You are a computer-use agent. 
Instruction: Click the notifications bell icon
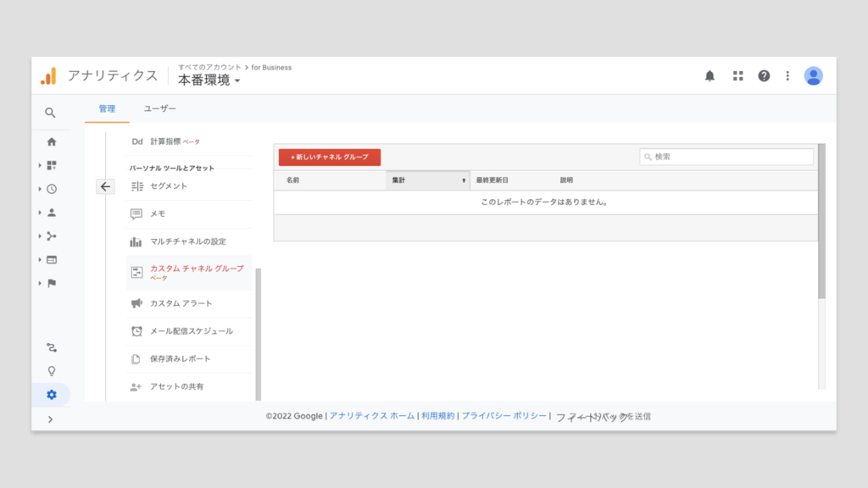[x=709, y=76]
